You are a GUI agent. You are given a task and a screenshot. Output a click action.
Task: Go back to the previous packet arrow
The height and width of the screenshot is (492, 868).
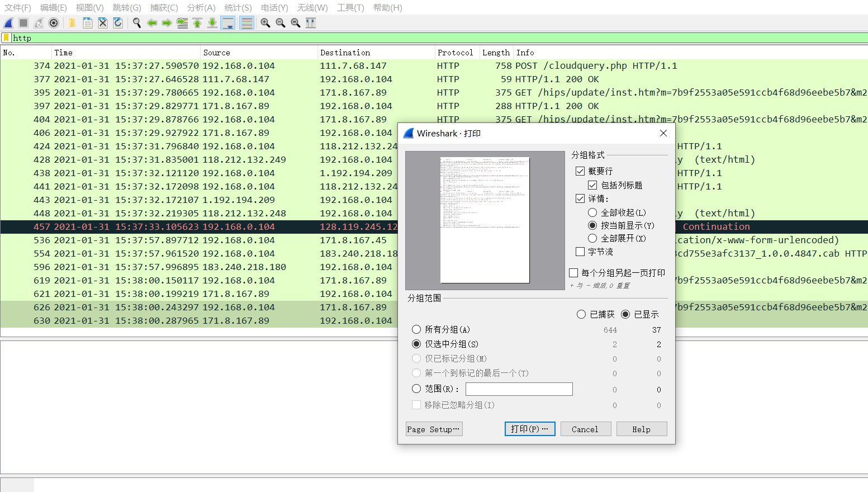click(151, 23)
